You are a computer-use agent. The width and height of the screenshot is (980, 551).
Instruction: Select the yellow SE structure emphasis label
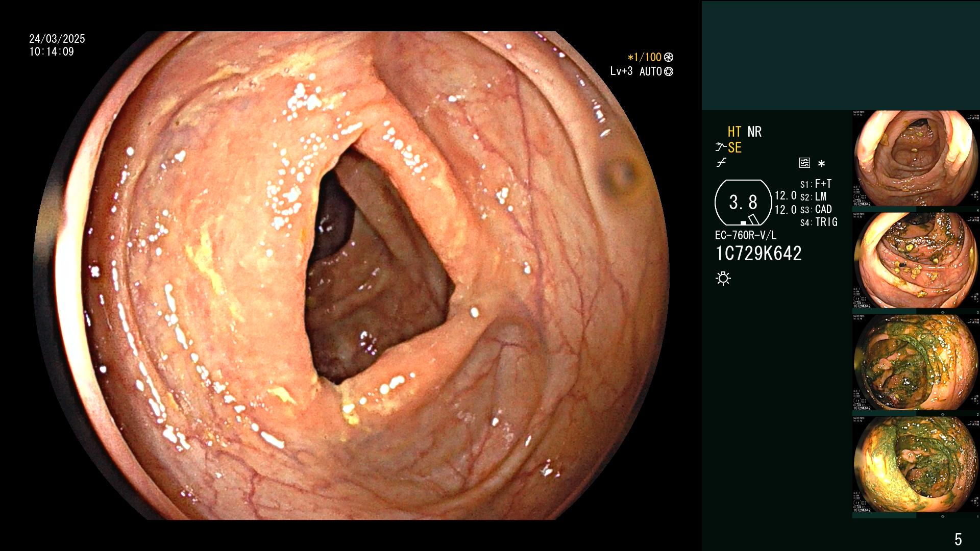[734, 148]
